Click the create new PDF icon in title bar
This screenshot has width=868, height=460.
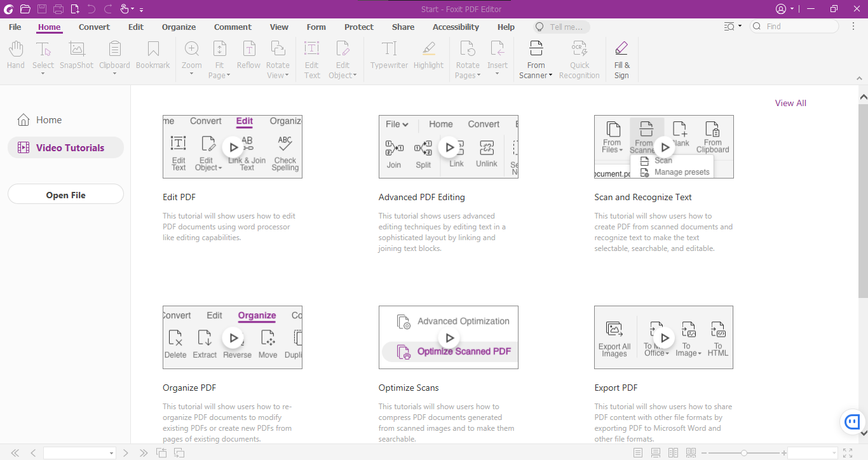tap(75, 9)
